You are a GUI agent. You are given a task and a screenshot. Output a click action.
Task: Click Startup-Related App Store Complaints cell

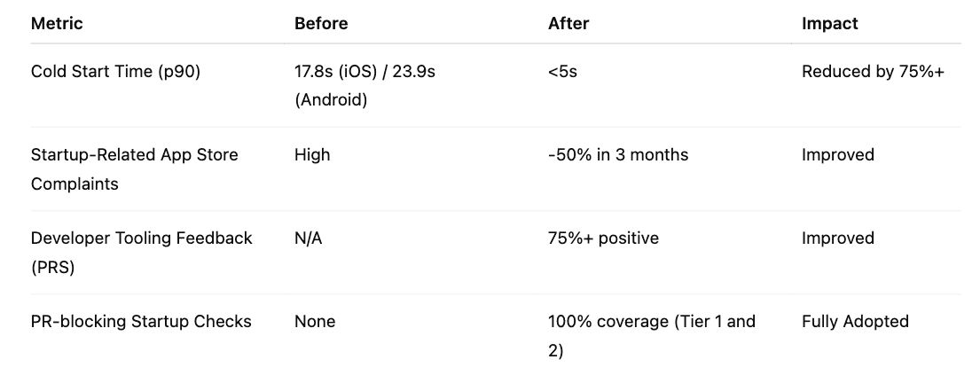(135, 169)
